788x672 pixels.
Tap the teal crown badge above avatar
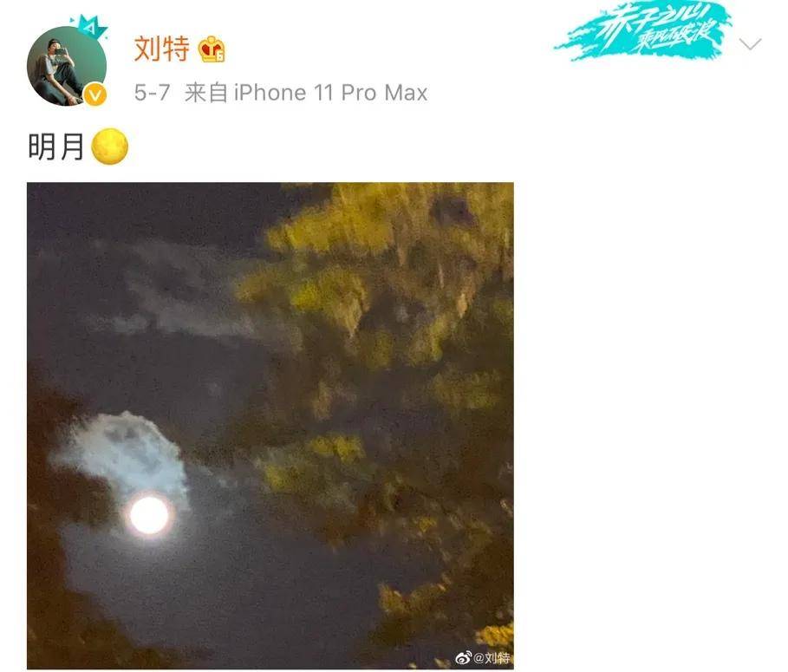(x=89, y=28)
